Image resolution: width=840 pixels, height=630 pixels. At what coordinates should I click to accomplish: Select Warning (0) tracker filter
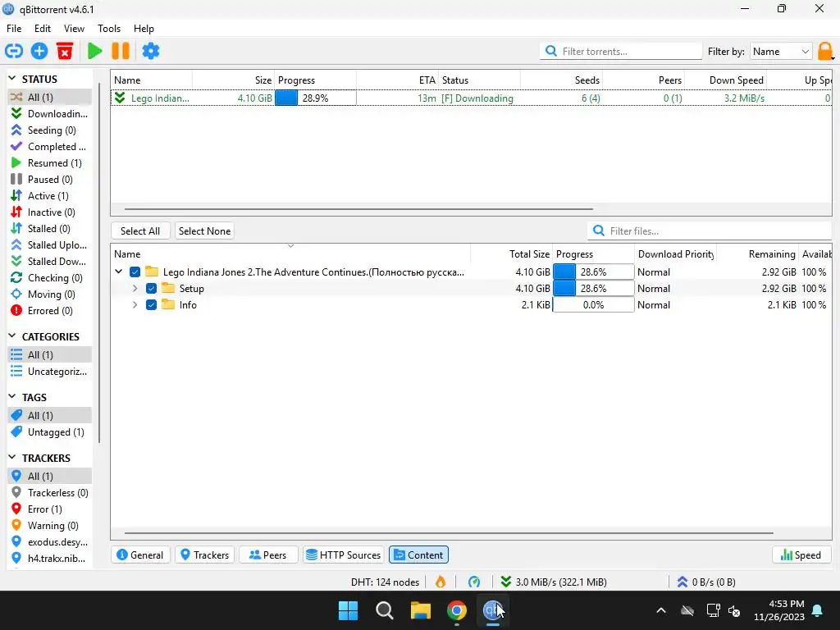[49, 526]
